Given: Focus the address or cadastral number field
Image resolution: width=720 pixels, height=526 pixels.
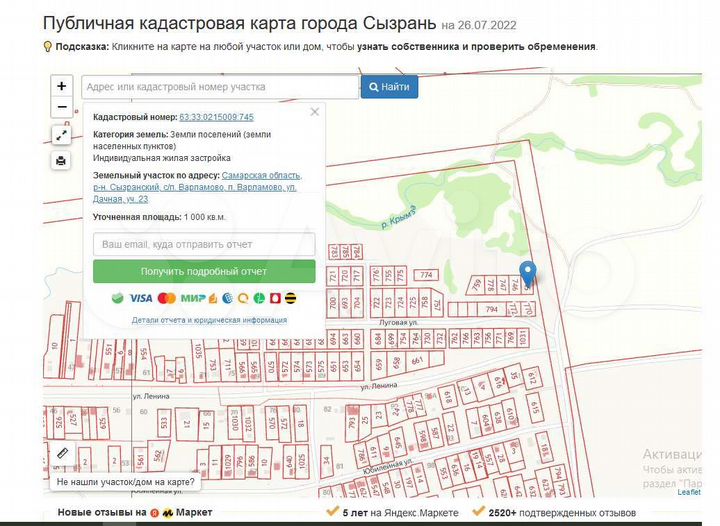Looking at the screenshot, I should coord(220,87).
